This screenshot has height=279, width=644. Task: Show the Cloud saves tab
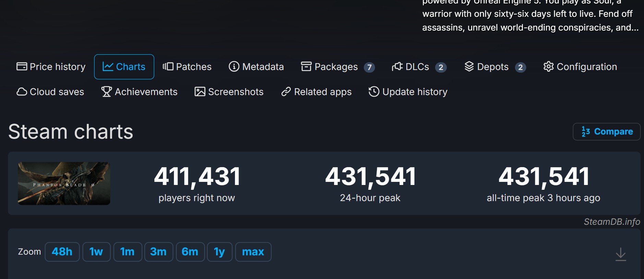[x=50, y=92]
